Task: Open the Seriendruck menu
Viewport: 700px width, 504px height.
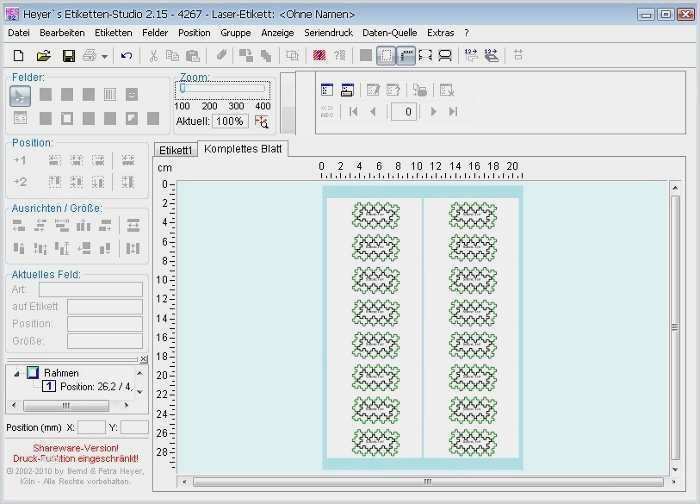Action: [x=329, y=33]
